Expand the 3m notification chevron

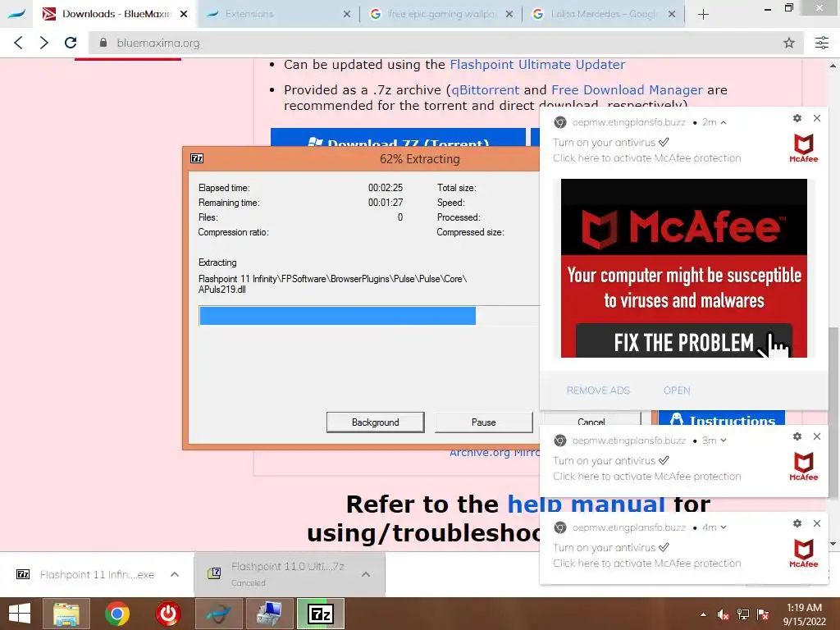pos(724,441)
